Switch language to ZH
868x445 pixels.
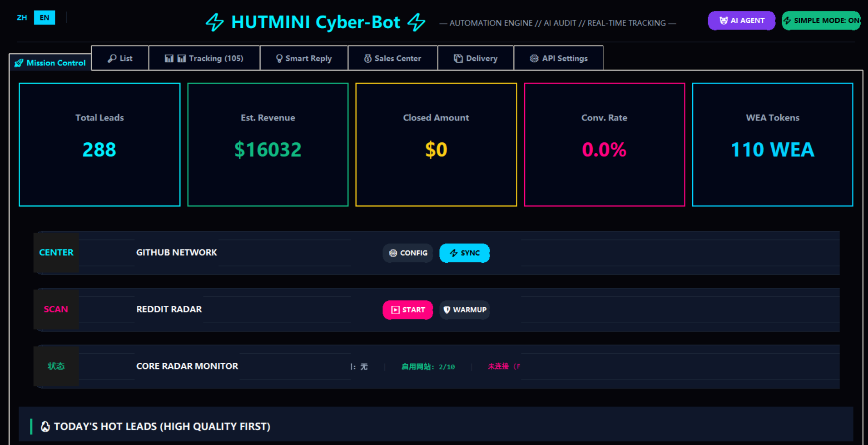21,18
